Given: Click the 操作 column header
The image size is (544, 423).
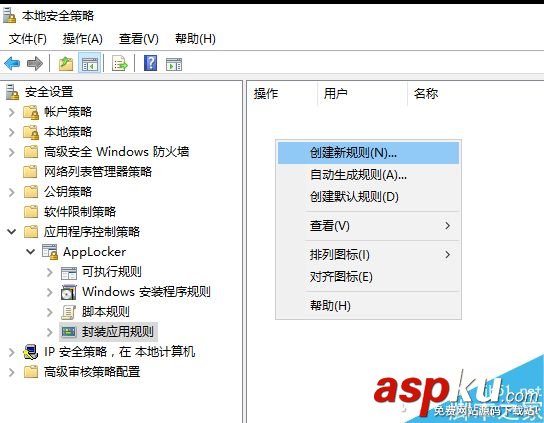Looking at the screenshot, I should coord(282,94).
